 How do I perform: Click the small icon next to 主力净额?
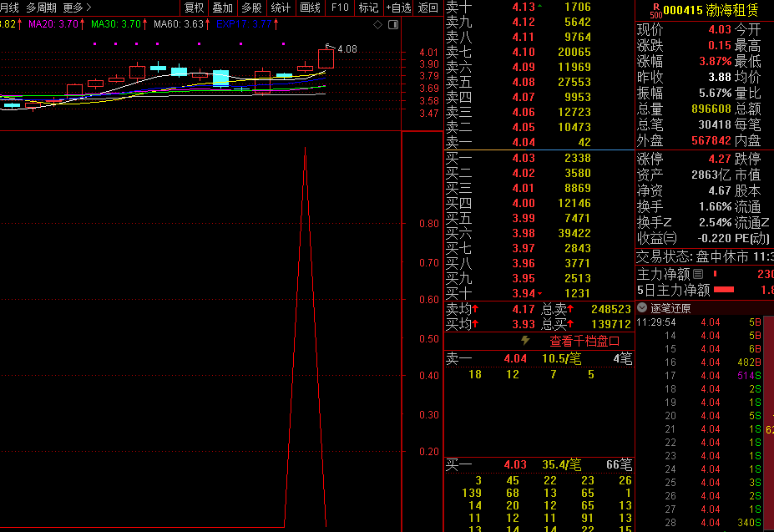pyautogui.click(x=698, y=274)
